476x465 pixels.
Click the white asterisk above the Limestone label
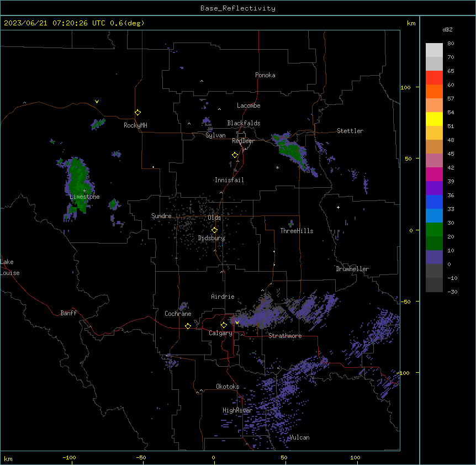(84, 191)
